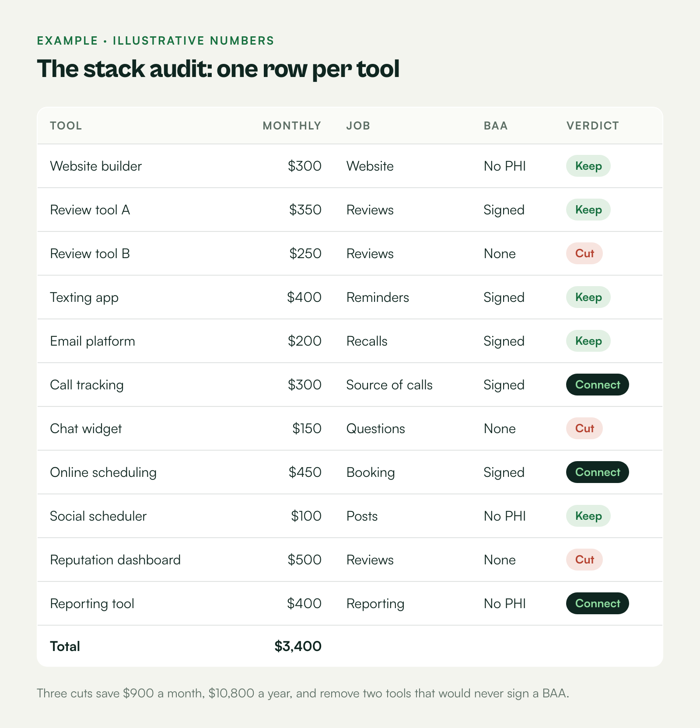Click the Keep badge for Review tool A
Viewport: 700px width, 728px height.
[x=588, y=210]
